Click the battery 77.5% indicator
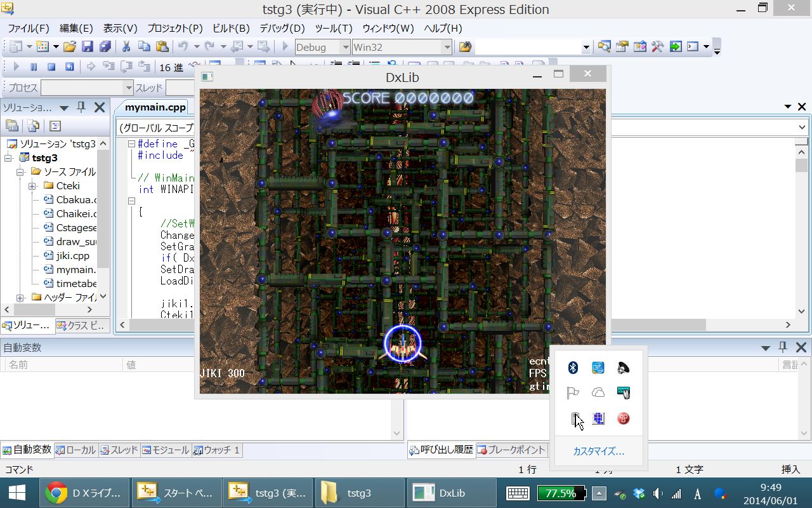The width and height of the screenshot is (812, 508). (x=562, y=493)
